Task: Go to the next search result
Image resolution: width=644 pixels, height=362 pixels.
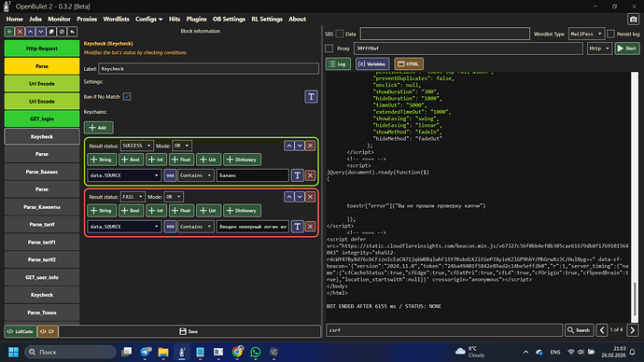Action: click(x=633, y=330)
